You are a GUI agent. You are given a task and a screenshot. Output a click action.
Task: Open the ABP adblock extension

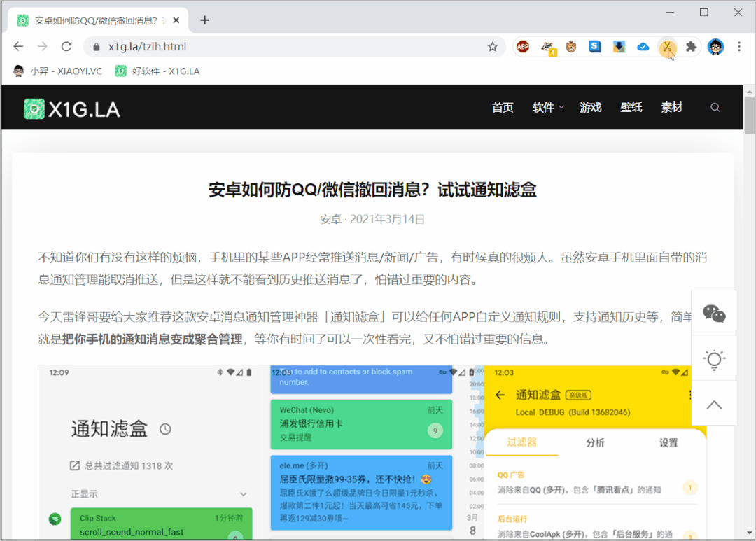click(x=523, y=47)
